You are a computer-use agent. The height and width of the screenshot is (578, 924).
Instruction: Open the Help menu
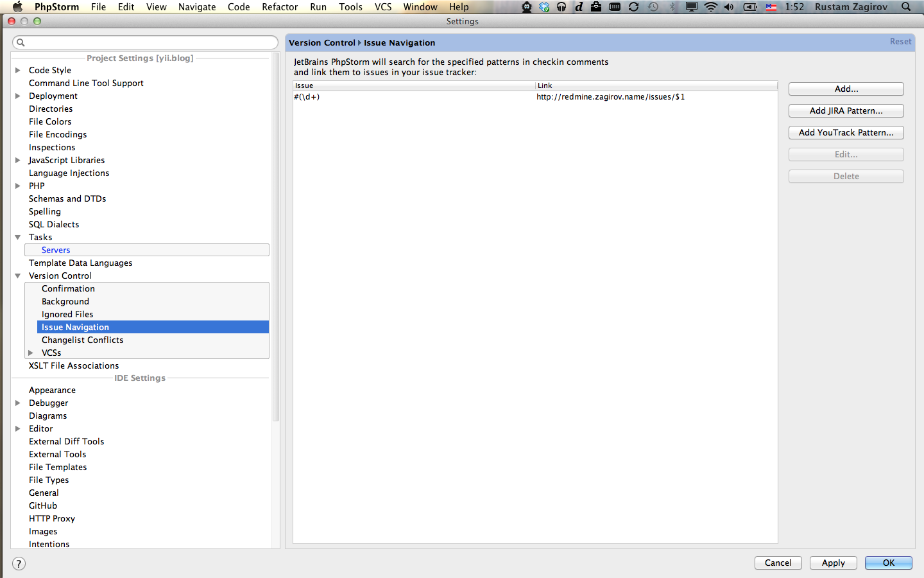(459, 7)
